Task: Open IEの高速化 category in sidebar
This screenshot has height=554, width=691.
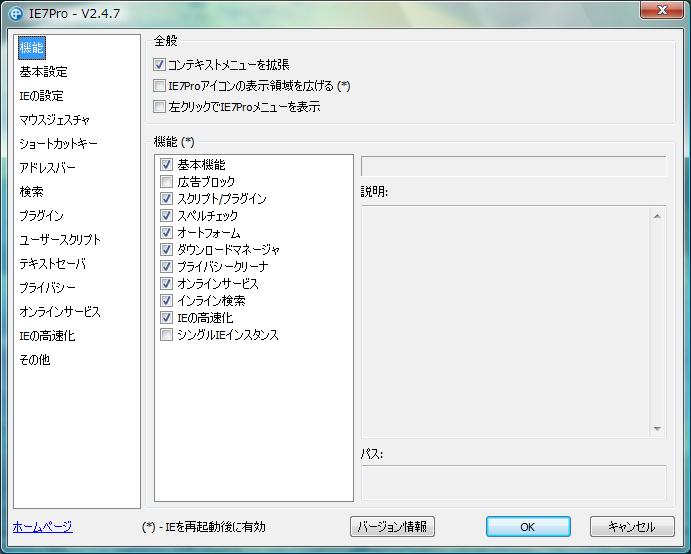Action: pos(47,336)
